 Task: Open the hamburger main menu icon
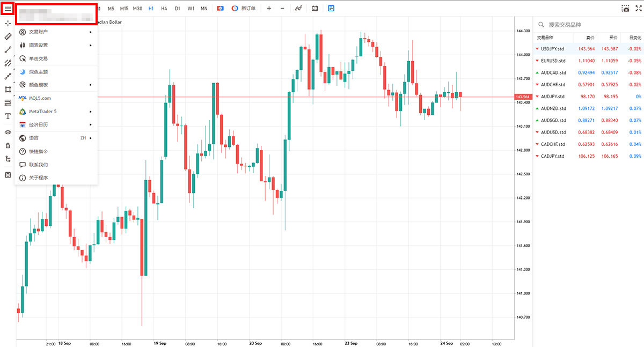tap(8, 9)
